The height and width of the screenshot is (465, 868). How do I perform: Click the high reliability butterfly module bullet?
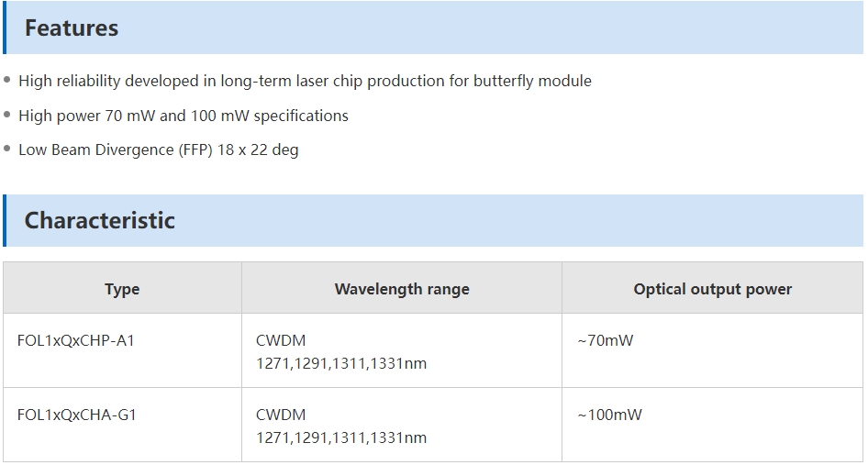305,81
